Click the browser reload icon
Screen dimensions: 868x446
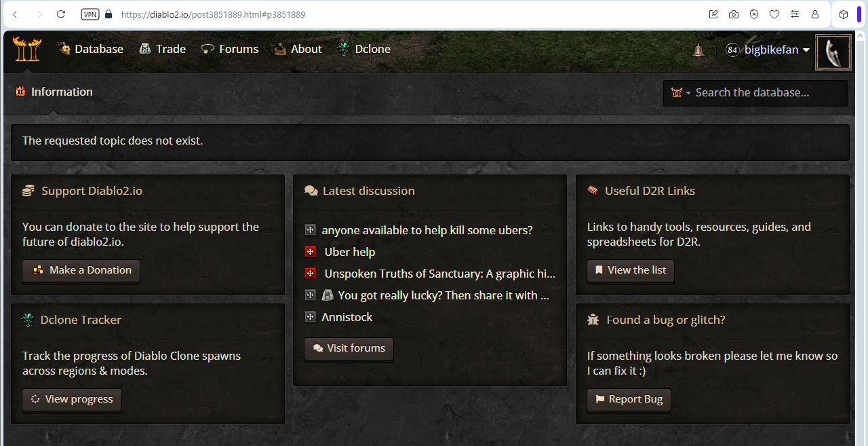pyautogui.click(x=61, y=14)
